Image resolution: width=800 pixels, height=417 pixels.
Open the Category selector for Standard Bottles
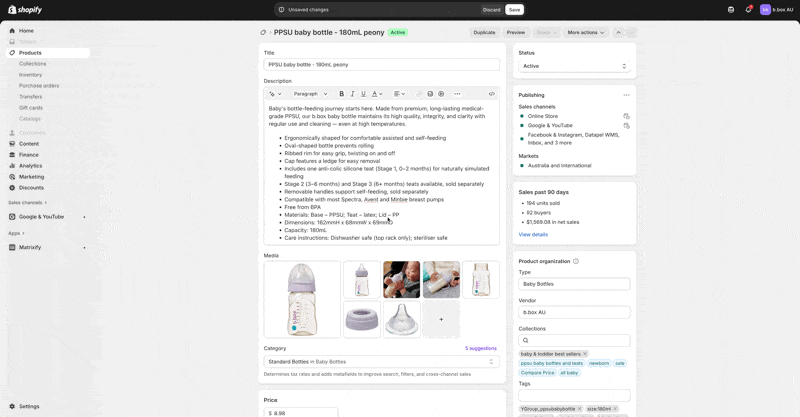click(381, 361)
